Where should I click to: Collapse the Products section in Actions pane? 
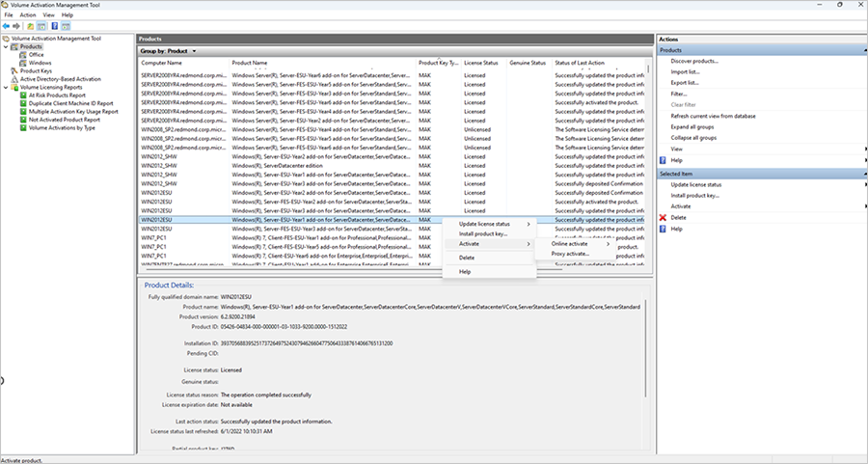click(865, 50)
